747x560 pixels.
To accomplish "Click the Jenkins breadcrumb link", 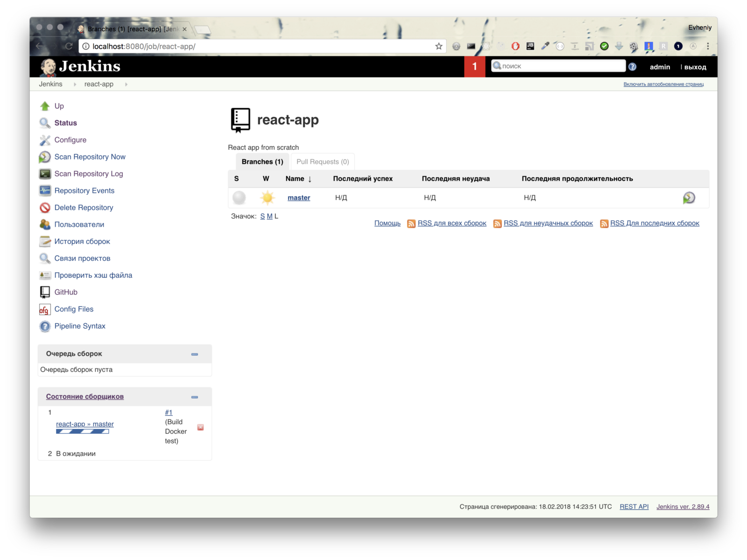I will (x=50, y=84).
